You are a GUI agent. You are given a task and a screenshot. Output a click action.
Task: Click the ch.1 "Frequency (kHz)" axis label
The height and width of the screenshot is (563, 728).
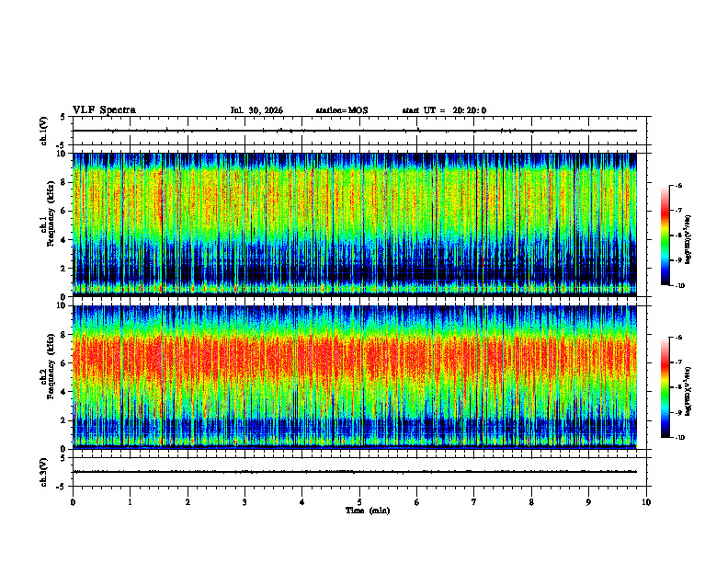51,214
